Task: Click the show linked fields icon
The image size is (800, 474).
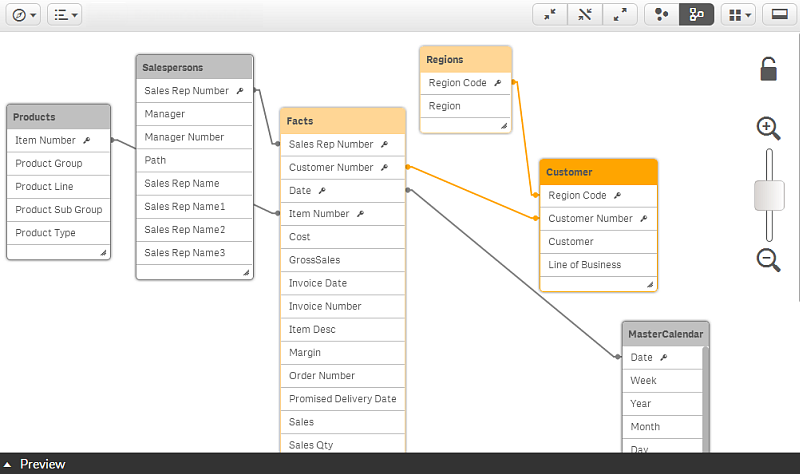Action: click(x=586, y=15)
